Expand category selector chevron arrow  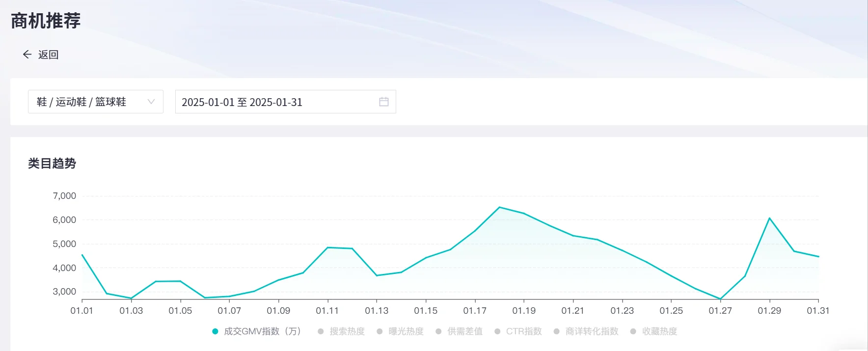pyautogui.click(x=151, y=102)
